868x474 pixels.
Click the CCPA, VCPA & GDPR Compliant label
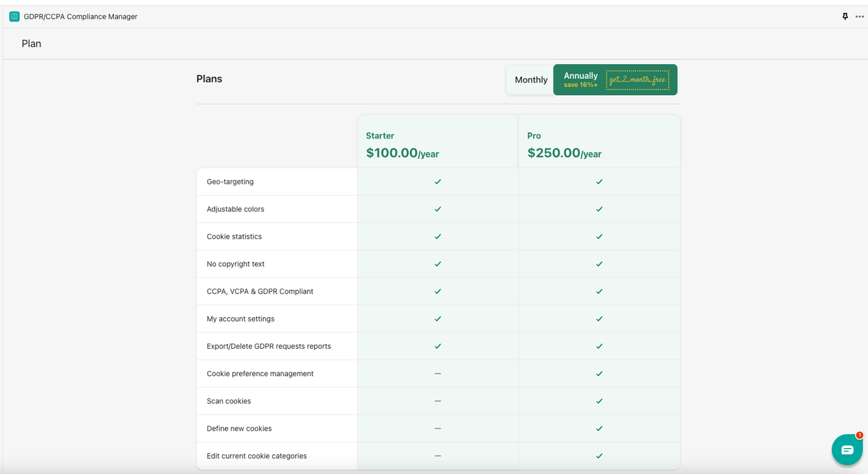(x=260, y=291)
